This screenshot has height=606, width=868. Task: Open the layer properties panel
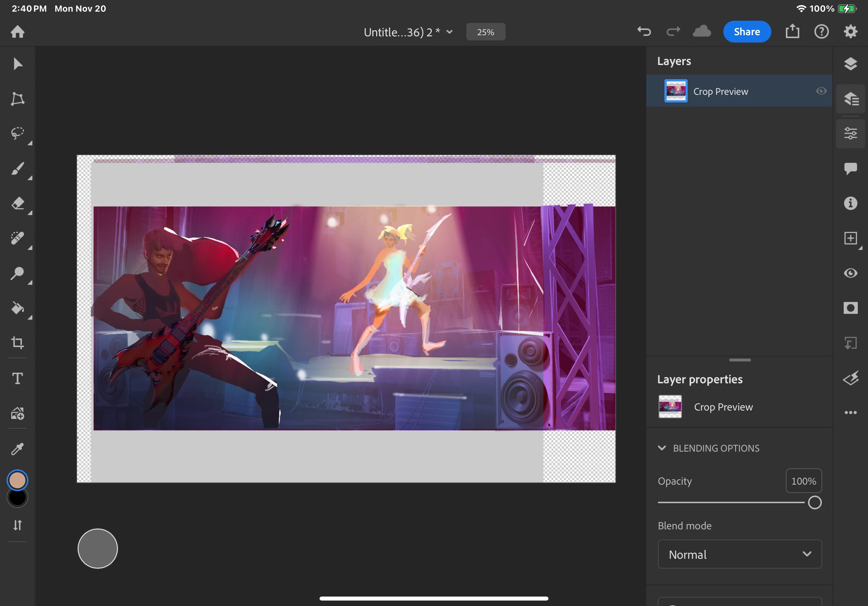(850, 133)
